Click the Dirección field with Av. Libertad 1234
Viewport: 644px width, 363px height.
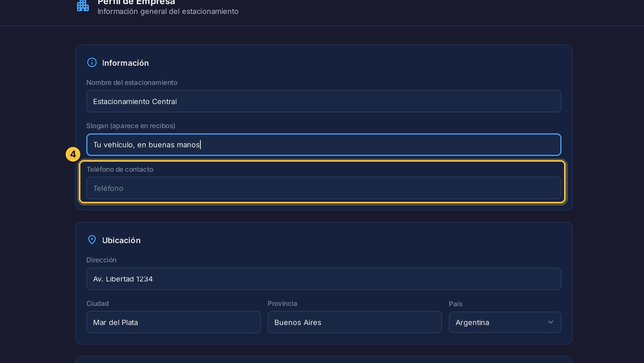(324, 279)
